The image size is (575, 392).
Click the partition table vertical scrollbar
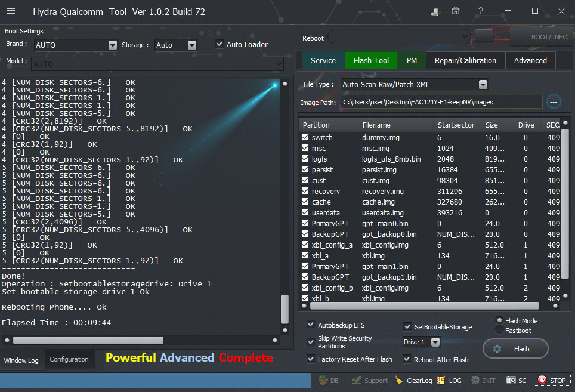click(565, 204)
